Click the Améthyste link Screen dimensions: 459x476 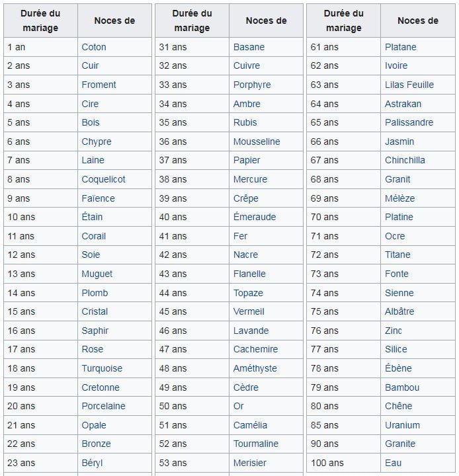coord(255,368)
